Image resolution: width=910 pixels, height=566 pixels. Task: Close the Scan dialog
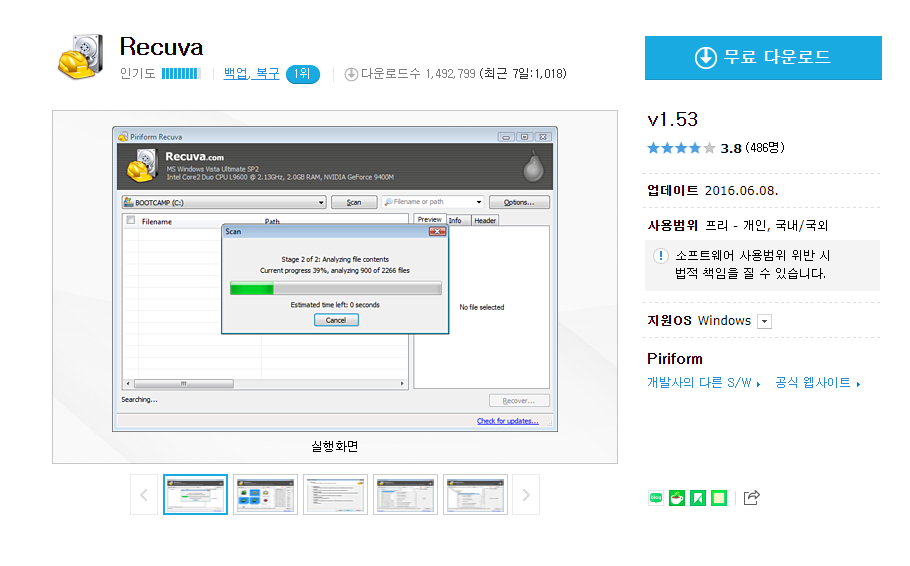click(x=437, y=232)
